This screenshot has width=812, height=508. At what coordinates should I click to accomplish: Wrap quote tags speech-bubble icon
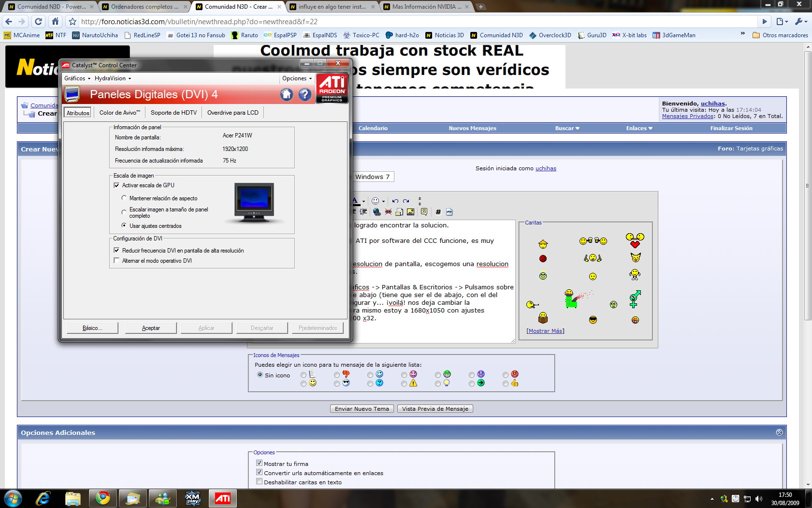424,212
